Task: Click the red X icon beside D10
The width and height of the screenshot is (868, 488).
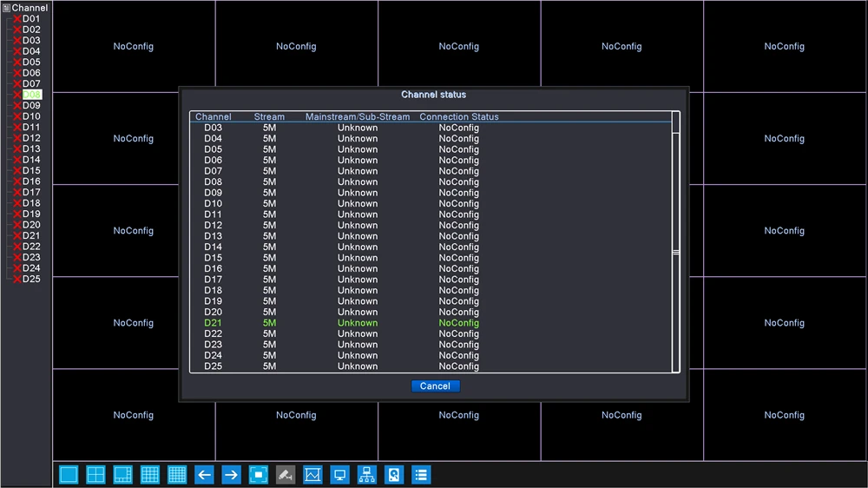Action: (17, 116)
